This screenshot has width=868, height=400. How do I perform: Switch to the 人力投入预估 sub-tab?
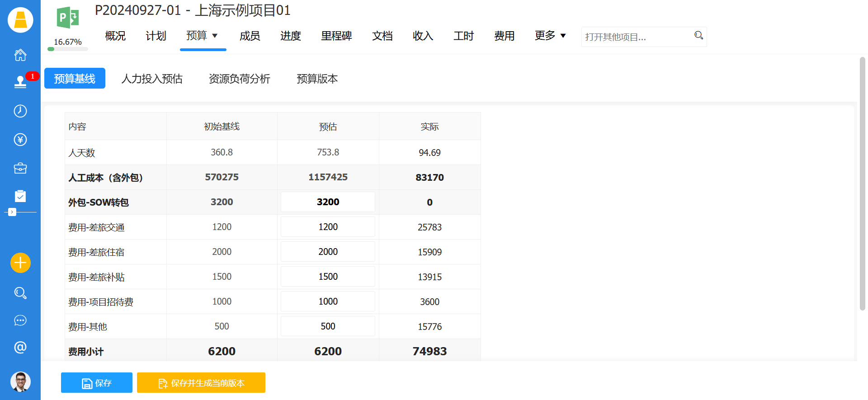pos(152,79)
